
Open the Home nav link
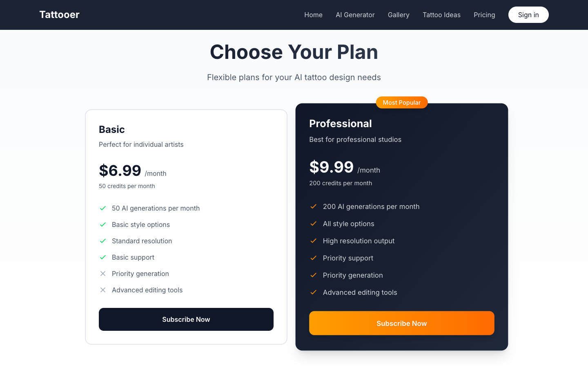tap(313, 15)
